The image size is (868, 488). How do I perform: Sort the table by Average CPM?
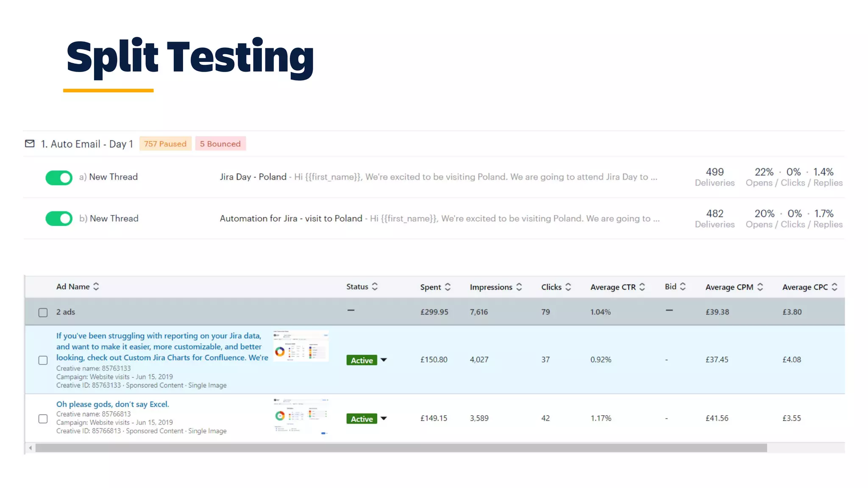pos(734,287)
